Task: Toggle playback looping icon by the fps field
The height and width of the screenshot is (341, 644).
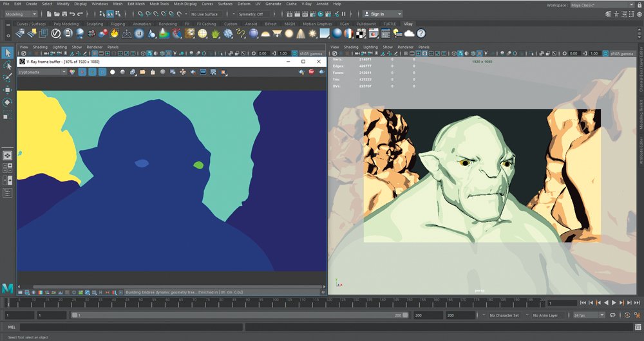Action: click(x=613, y=315)
